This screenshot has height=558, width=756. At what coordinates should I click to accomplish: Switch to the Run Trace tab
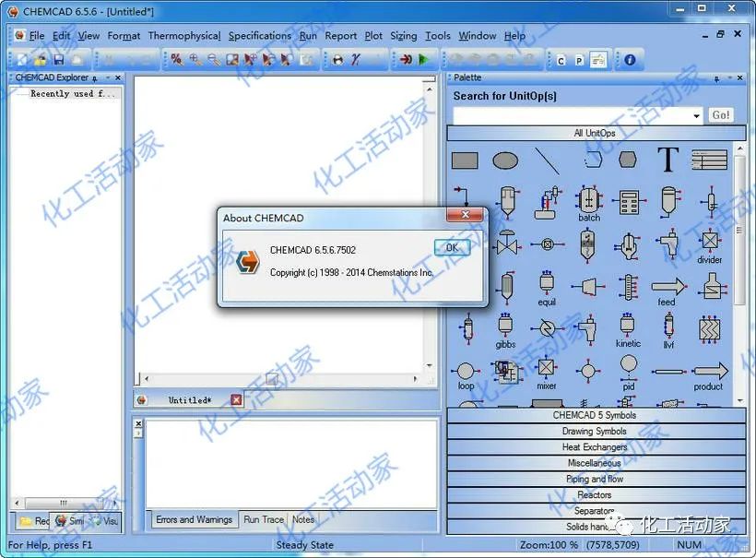tap(264, 519)
